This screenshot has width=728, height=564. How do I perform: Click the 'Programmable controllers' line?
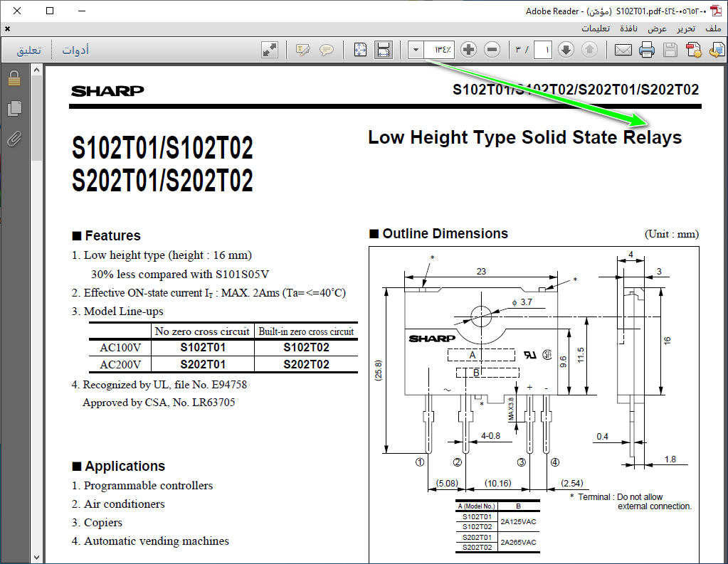142,486
